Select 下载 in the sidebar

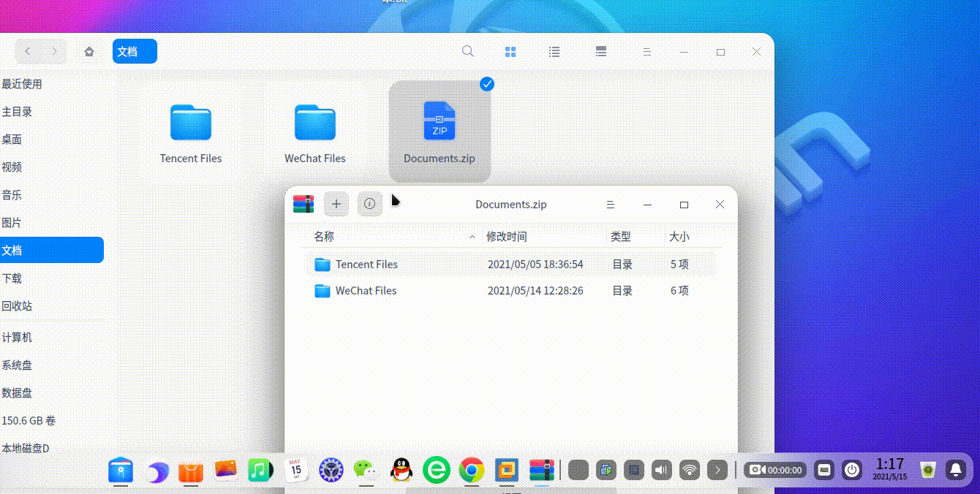[x=12, y=278]
